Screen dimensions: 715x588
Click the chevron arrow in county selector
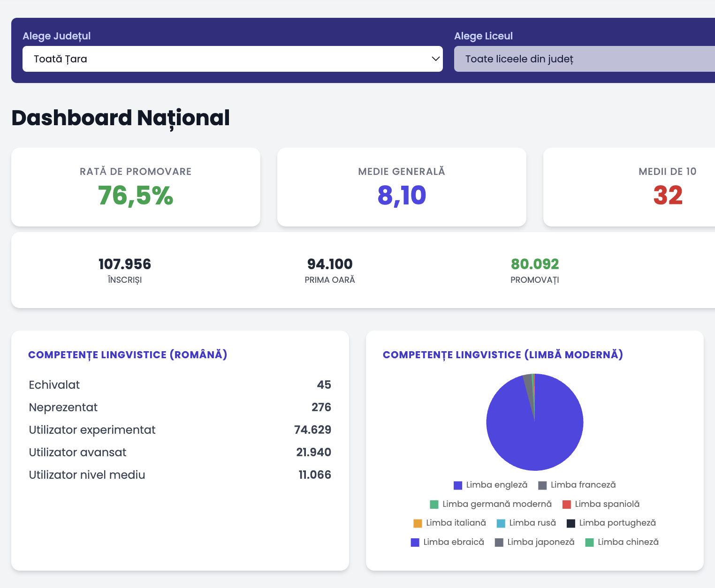[435, 59]
